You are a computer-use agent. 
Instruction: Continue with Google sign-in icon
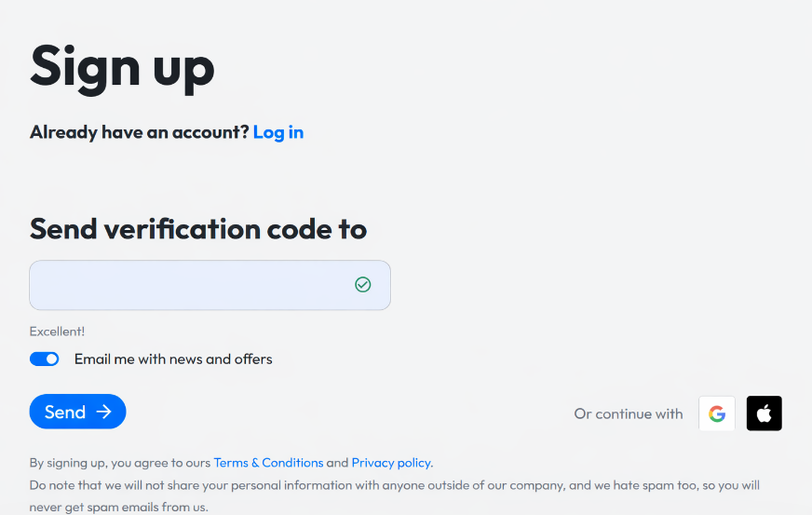pos(717,413)
